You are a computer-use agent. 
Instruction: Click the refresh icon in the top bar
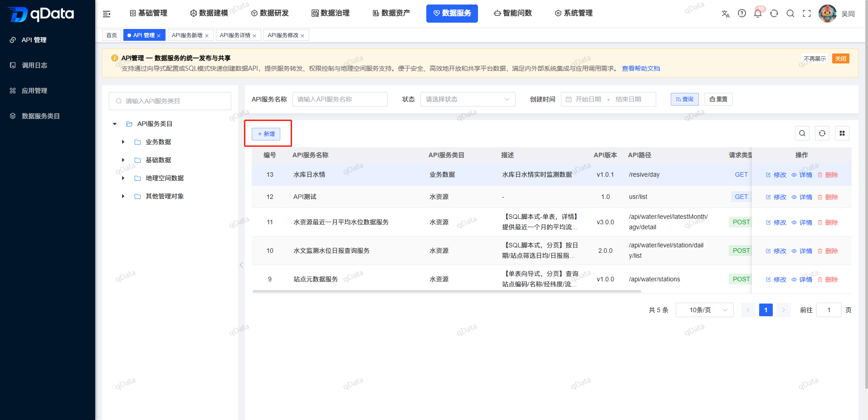[x=774, y=14]
